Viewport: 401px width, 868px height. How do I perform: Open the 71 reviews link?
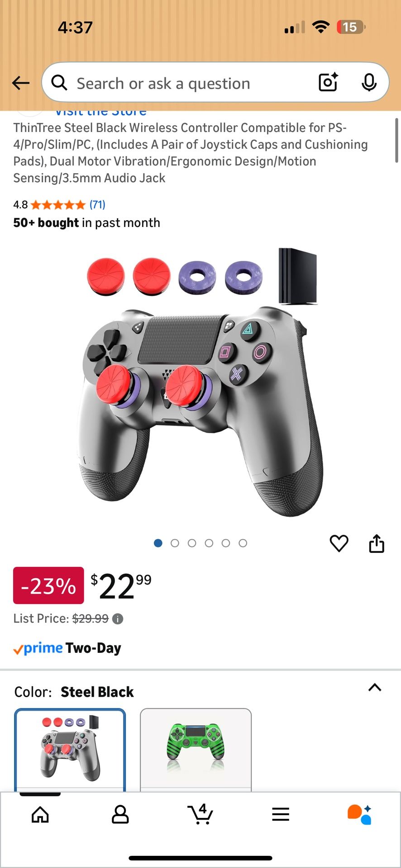point(97,205)
